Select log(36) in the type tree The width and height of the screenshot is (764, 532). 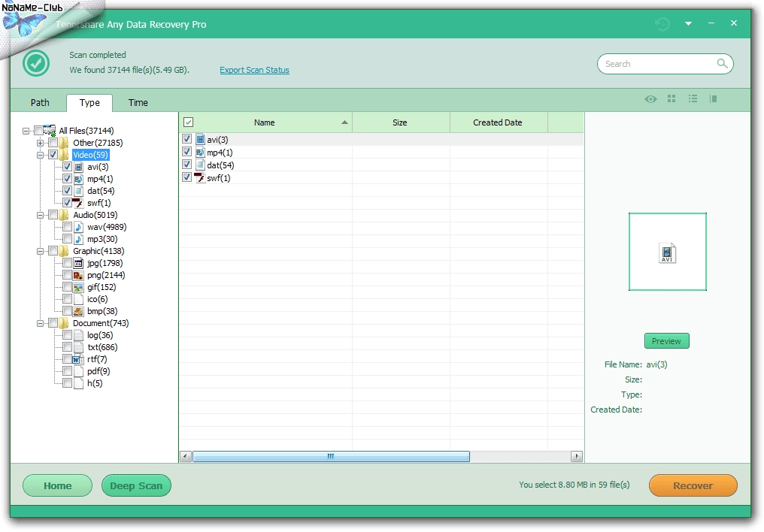(100, 335)
